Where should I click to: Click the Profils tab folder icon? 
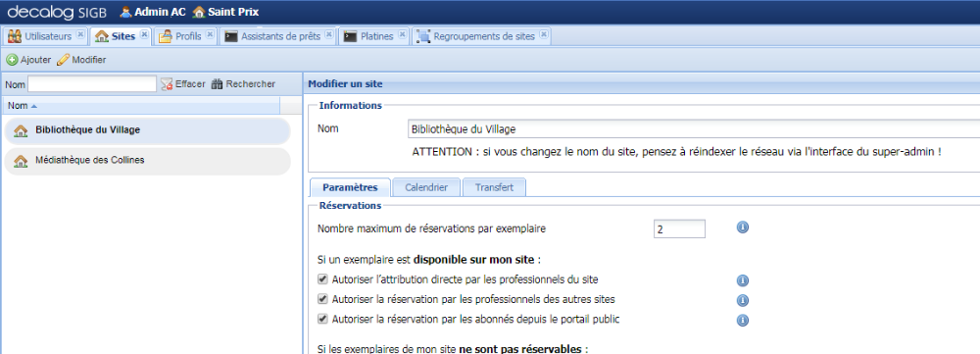coord(165,36)
